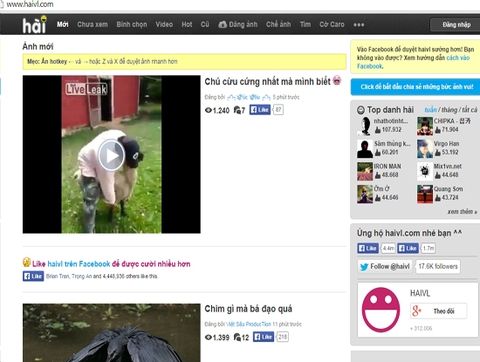Click Facebook Like button with 4.4m

pos(368,248)
